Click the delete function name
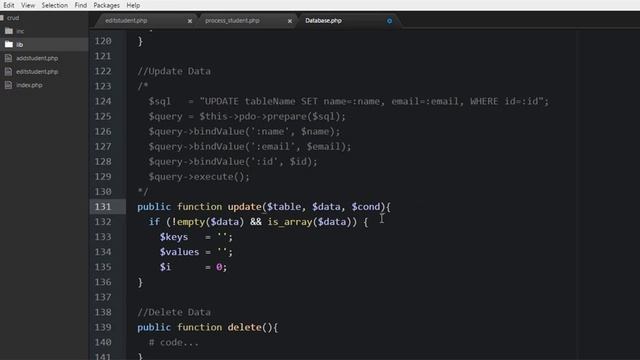 [244, 327]
